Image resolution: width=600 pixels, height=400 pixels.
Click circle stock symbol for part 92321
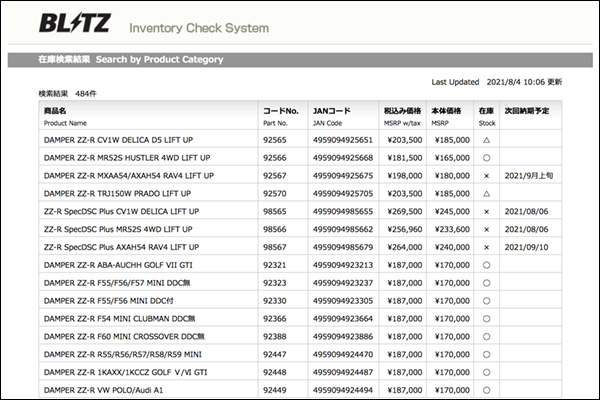tap(486, 265)
